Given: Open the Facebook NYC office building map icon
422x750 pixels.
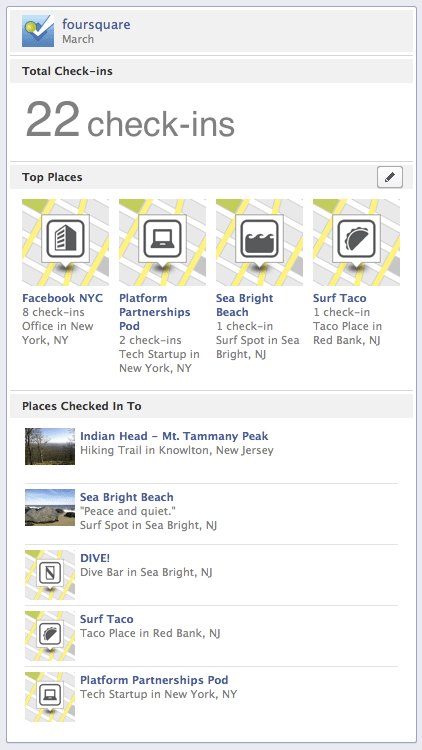Looking at the screenshot, I should tap(66, 243).
